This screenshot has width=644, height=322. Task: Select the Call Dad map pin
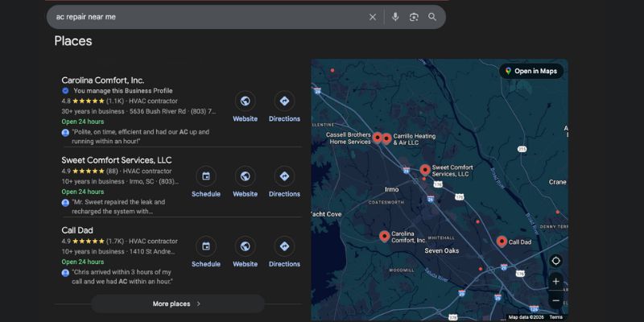coord(502,242)
